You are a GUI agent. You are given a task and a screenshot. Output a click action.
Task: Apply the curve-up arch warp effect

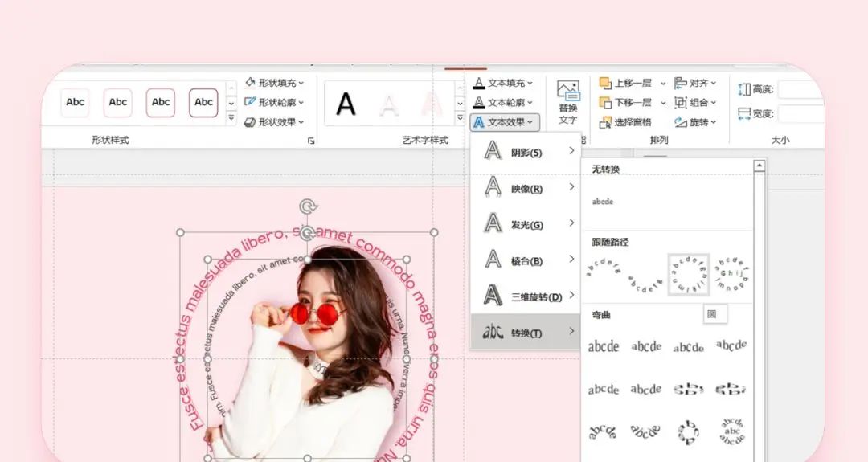tap(604, 431)
